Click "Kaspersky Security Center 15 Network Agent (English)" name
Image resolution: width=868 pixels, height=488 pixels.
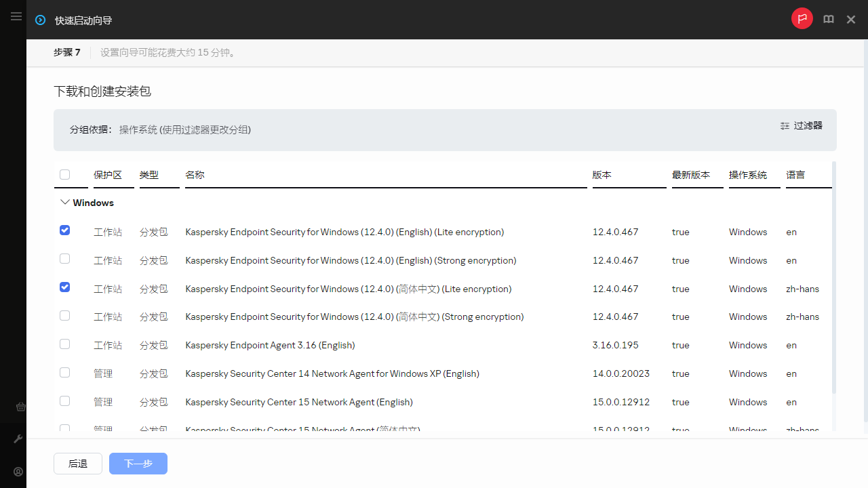[x=299, y=402]
